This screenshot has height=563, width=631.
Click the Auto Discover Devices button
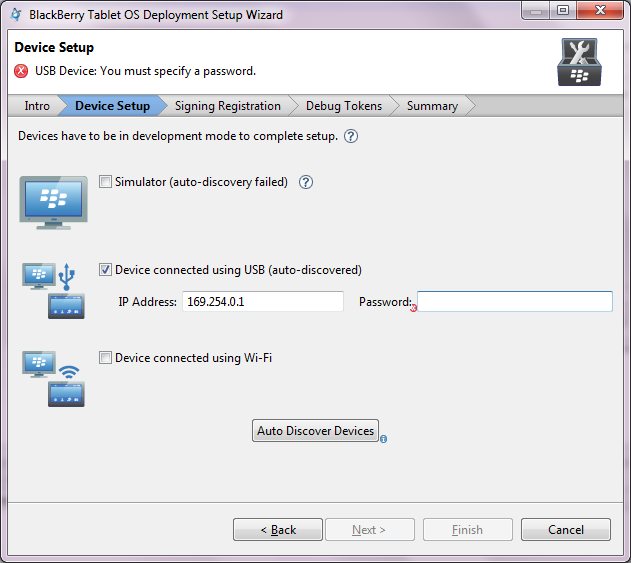[316, 431]
